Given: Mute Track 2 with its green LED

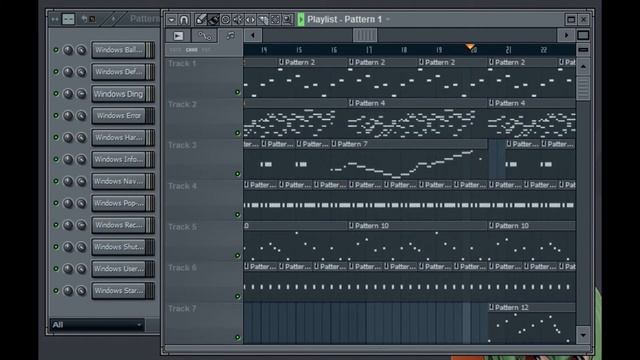Looking at the screenshot, I should point(238,133).
